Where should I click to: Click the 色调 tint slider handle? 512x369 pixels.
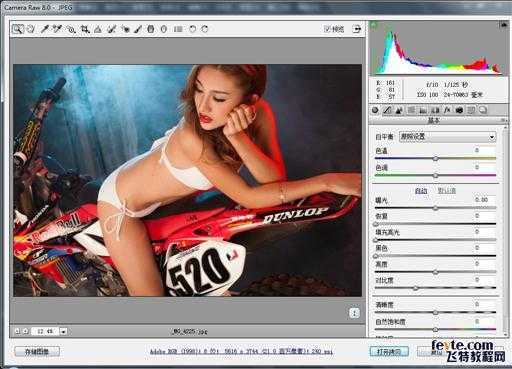pyautogui.click(x=435, y=175)
